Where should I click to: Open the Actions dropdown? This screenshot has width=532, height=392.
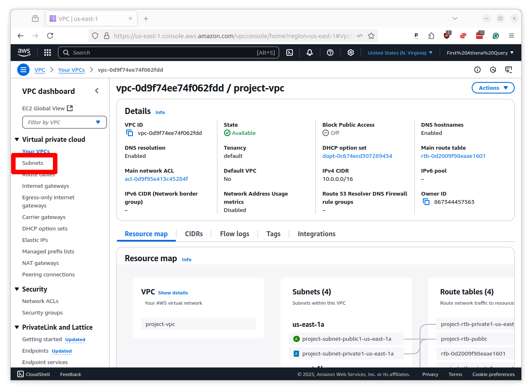pos(493,88)
